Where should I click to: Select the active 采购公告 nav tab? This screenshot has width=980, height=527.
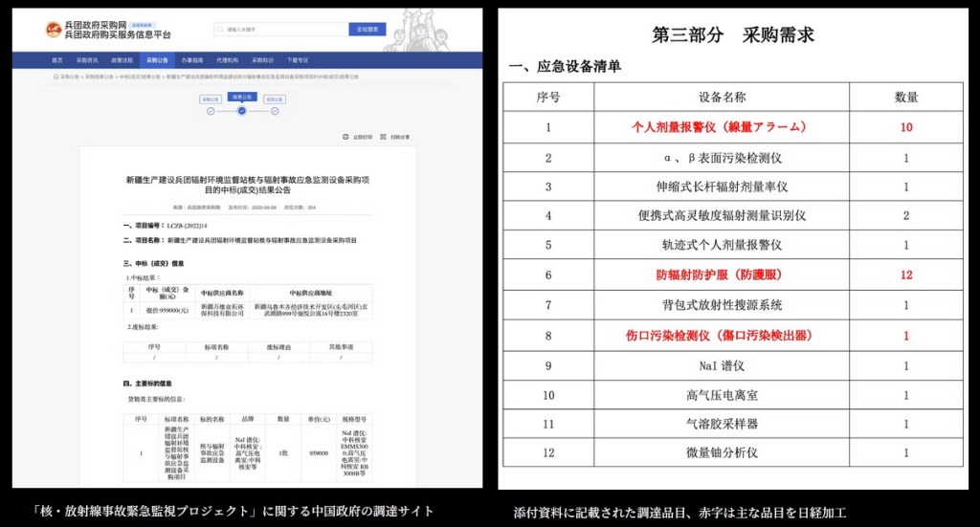click(158, 59)
